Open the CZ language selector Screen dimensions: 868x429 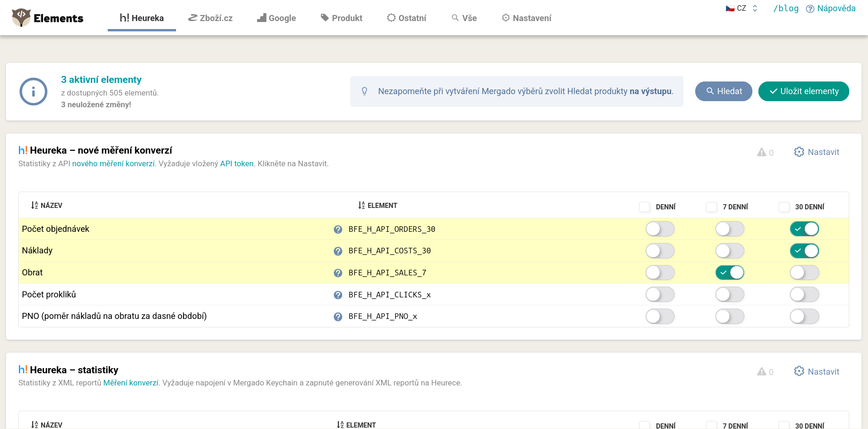point(742,8)
